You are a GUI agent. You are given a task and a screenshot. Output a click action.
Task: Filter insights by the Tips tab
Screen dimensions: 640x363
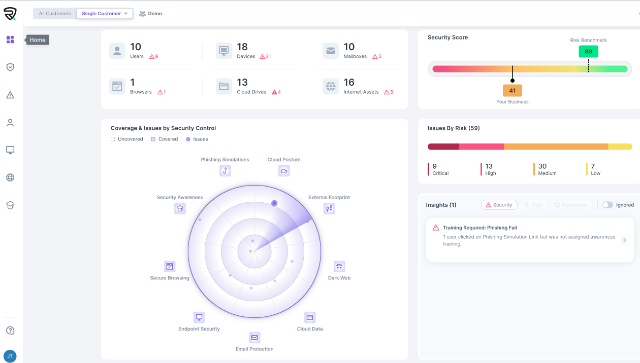pos(533,205)
